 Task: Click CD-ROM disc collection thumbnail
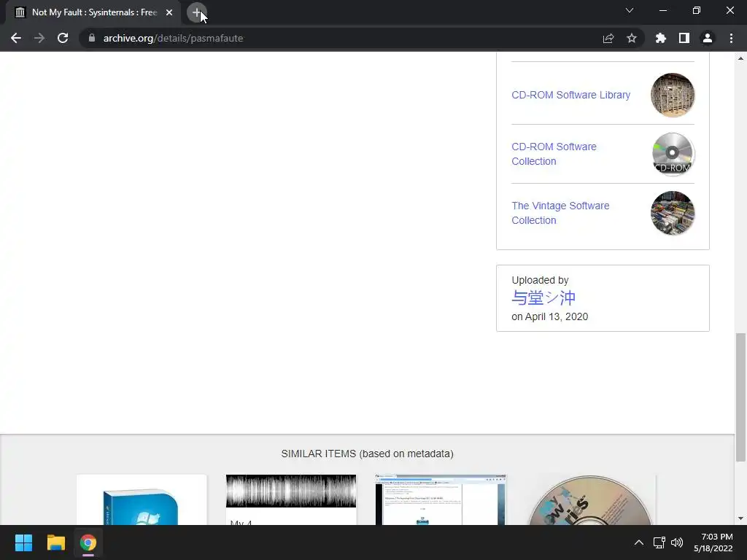(672, 154)
